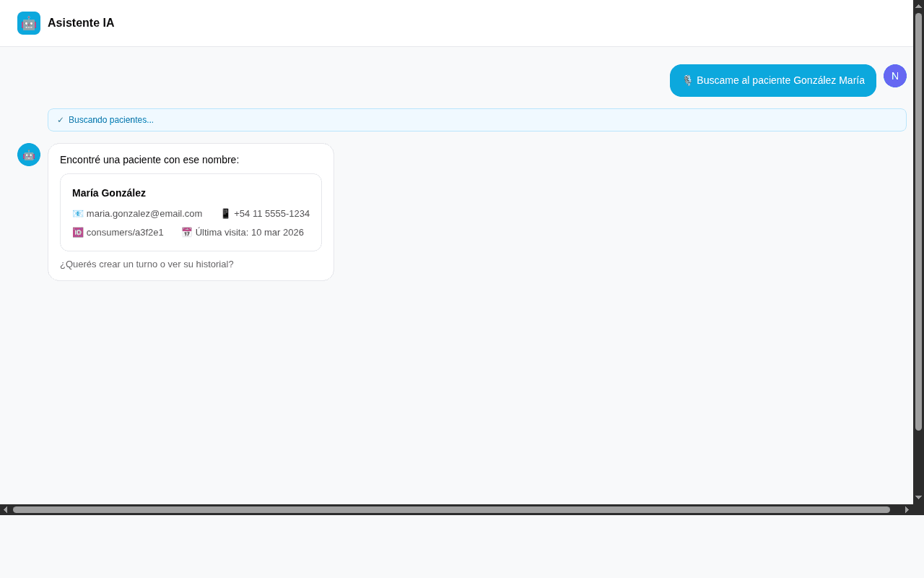This screenshot has height=578, width=924.
Task: Click '¿Querés crear un turno o ver su historial?'
Action: click(x=147, y=264)
